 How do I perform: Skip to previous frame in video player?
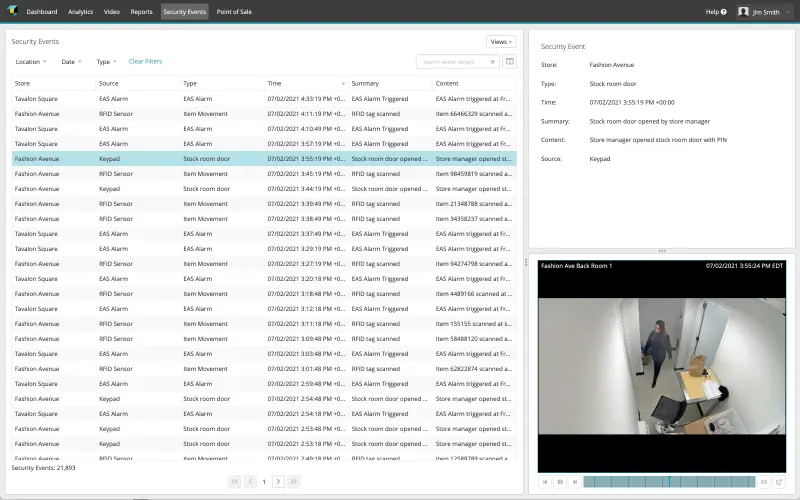pos(544,482)
